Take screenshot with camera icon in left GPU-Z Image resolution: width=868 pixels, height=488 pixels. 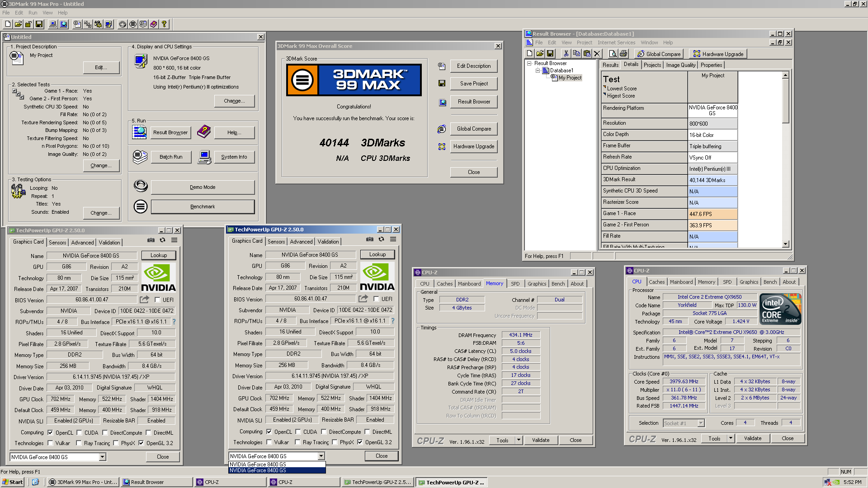click(151, 240)
